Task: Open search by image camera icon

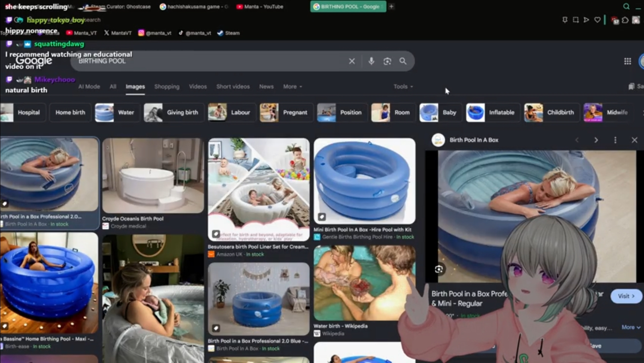Action: tap(387, 61)
